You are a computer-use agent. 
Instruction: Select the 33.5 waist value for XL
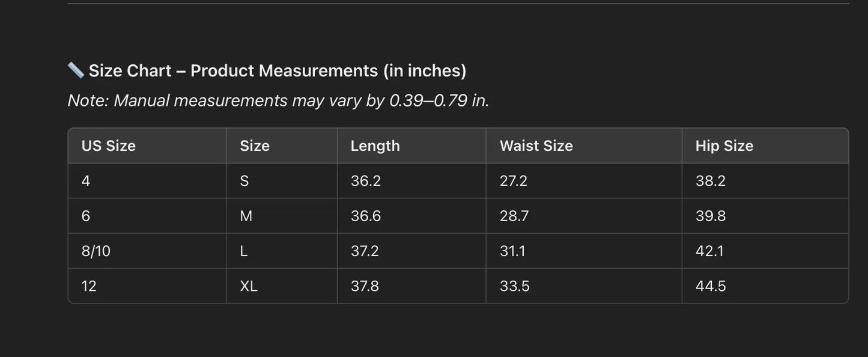click(x=515, y=286)
